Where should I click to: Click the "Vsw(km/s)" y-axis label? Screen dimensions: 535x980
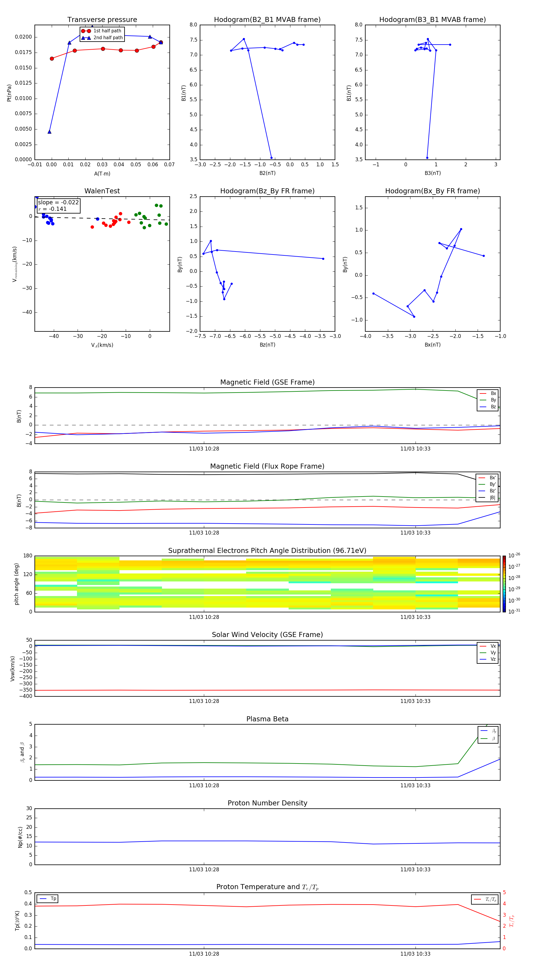click(12, 668)
